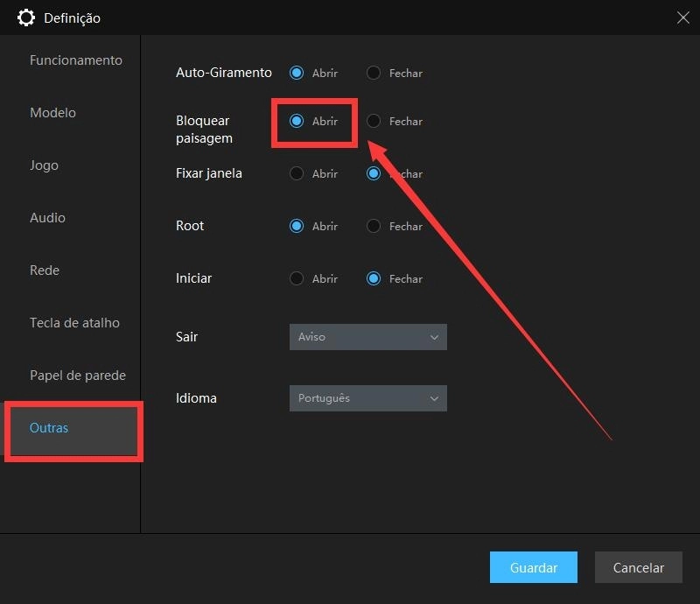Disable Root by choosing Fechar
This screenshot has height=604, width=700.
(x=374, y=227)
